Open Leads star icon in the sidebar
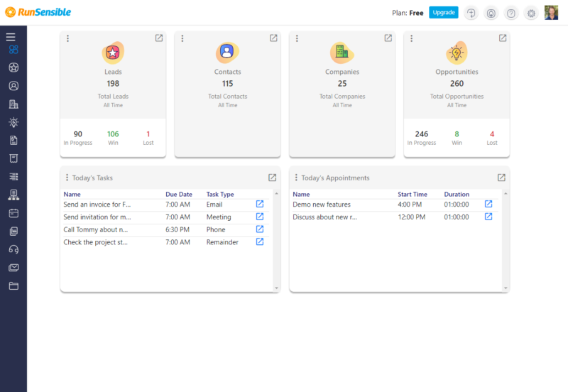Image resolution: width=568 pixels, height=392 pixels. [13, 67]
